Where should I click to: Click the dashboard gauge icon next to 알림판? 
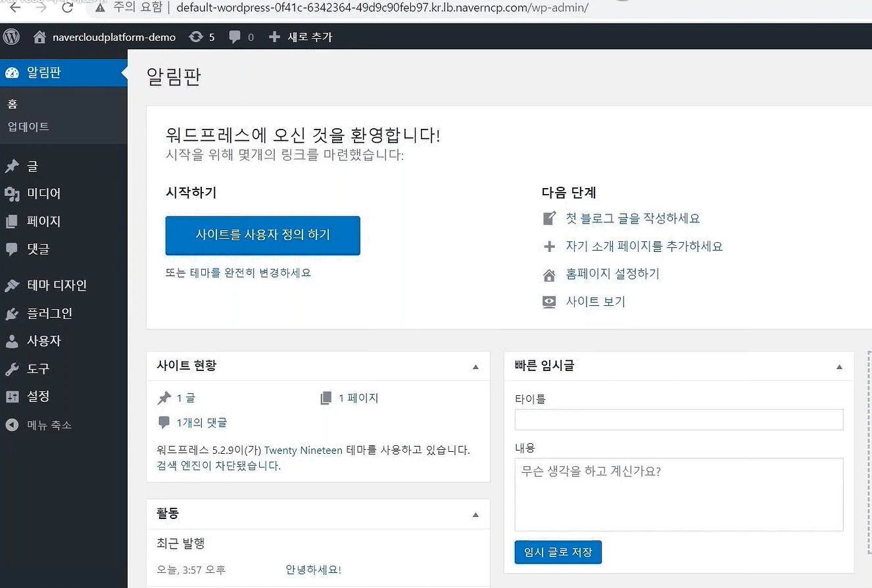pyautogui.click(x=12, y=72)
